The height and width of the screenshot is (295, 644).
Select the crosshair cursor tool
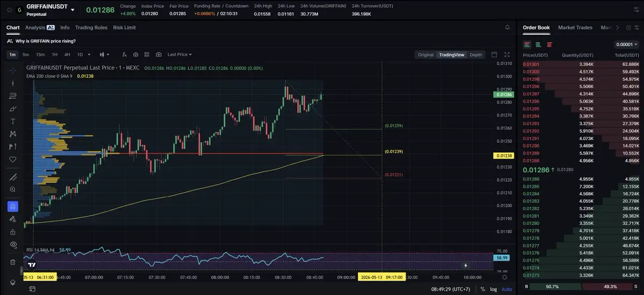click(x=13, y=70)
